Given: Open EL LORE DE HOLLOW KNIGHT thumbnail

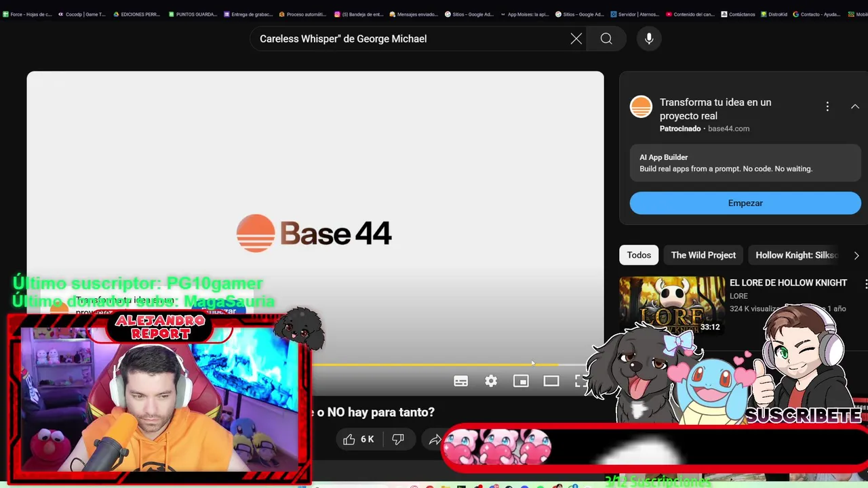Looking at the screenshot, I should tap(672, 305).
